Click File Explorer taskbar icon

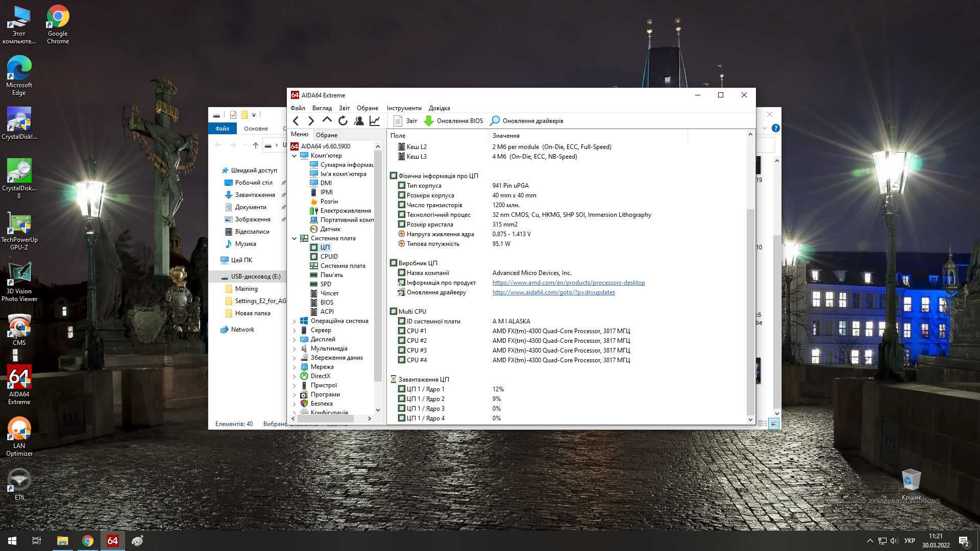coord(62,541)
